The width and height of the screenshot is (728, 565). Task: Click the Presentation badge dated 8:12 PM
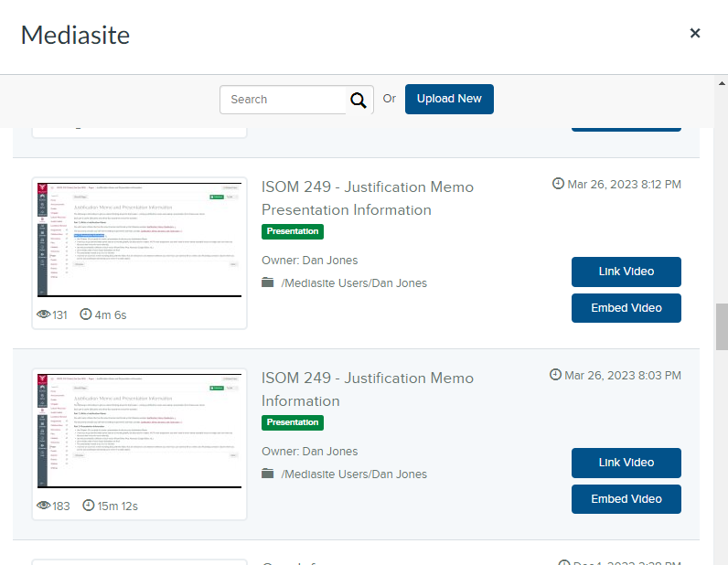pyautogui.click(x=293, y=231)
